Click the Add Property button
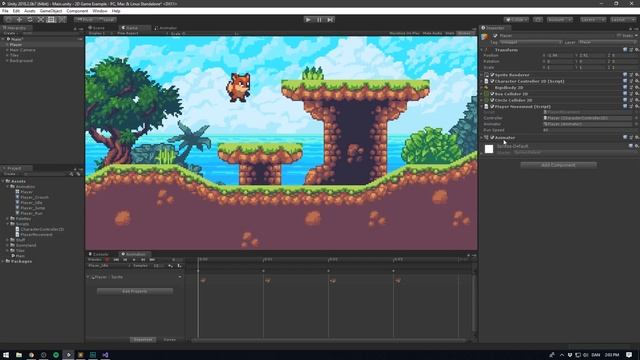640x360 pixels. 135,291
